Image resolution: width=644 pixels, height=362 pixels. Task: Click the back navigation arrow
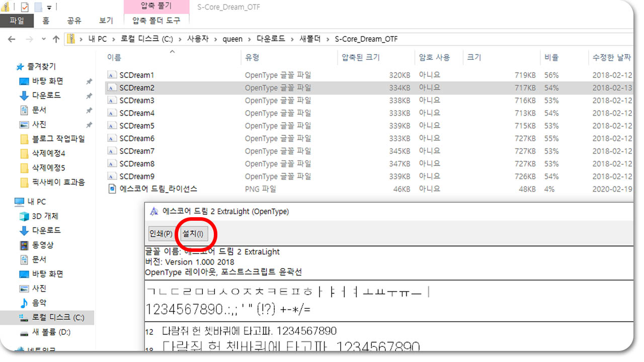(11, 39)
